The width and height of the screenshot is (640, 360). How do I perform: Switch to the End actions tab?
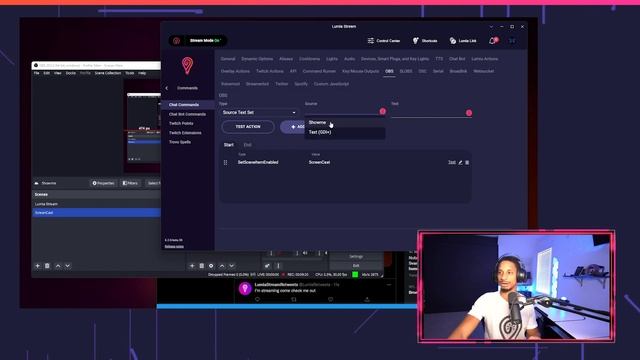pyautogui.click(x=247, y=145)
